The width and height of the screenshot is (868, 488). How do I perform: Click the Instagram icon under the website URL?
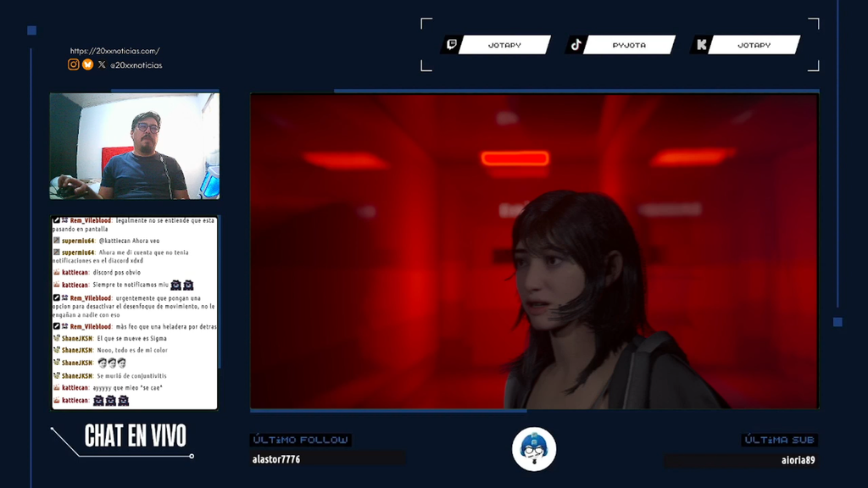coord(73,64)
